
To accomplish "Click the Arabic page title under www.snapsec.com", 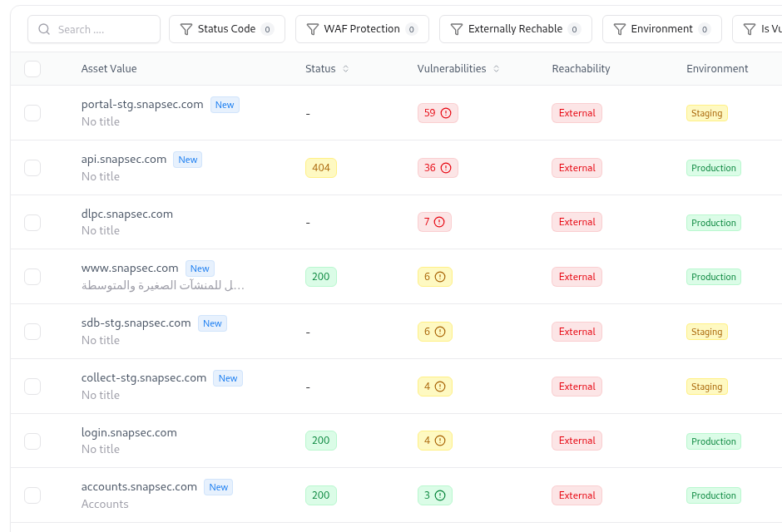I will pos(163,286).
